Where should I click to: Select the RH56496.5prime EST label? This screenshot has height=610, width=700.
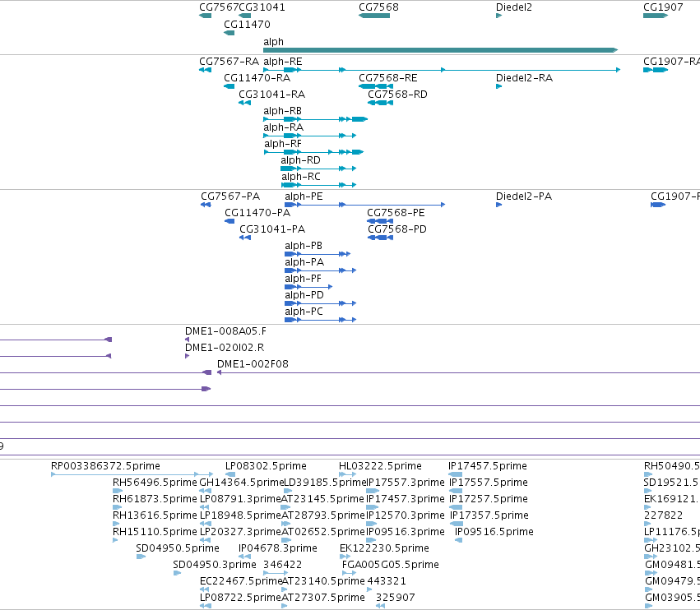pyautogui.click(x=155, y=483)
